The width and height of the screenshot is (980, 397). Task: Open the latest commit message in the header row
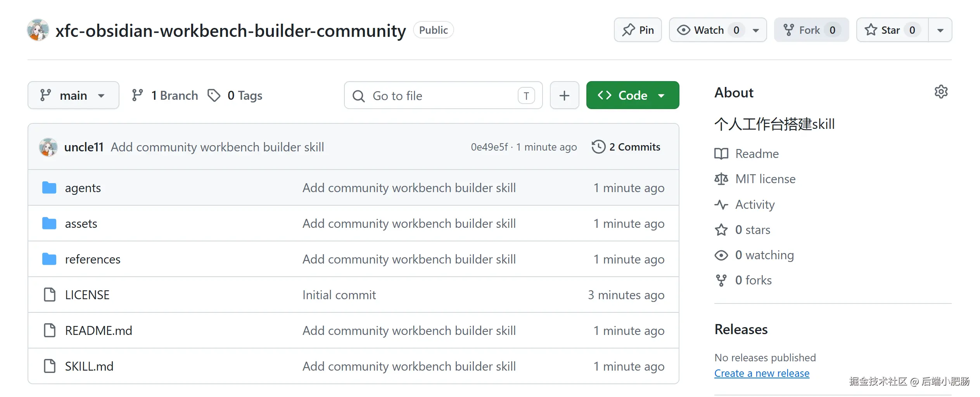218,147
